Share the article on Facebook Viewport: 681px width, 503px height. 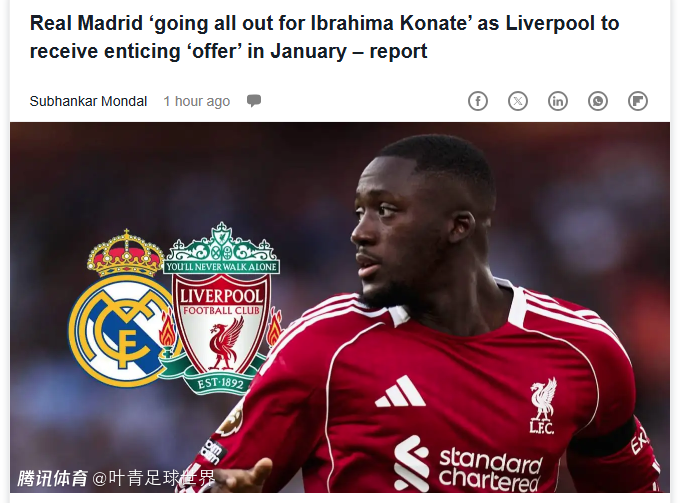(x=478, y=101)
